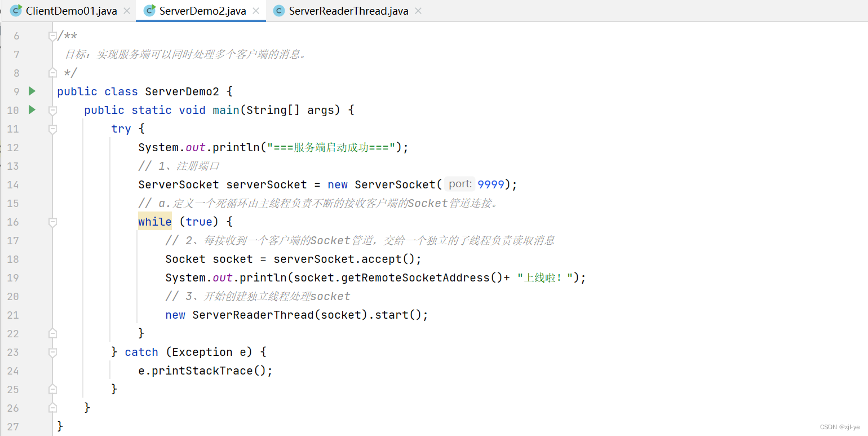Switch to the ClientDemo01.java tab

click(71, 11)
